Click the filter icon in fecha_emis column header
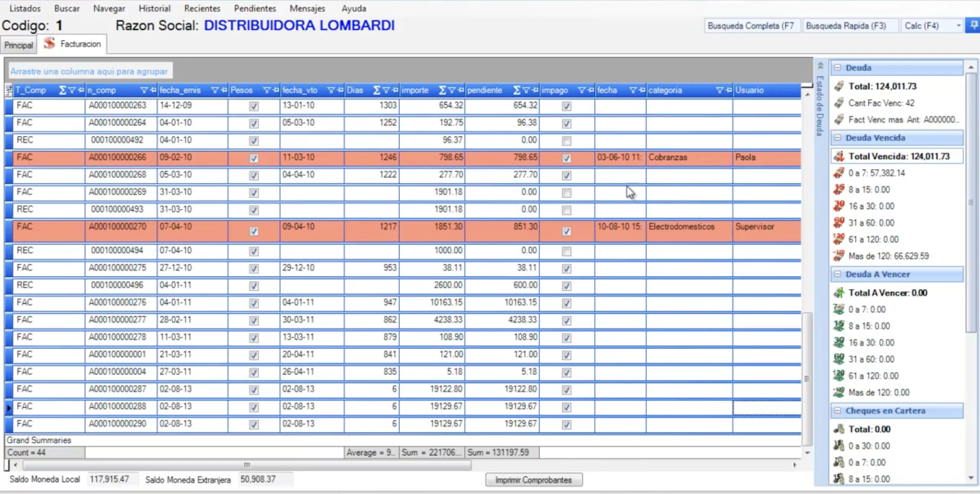This screenshot has height=494, width=980. pos(215,90)
